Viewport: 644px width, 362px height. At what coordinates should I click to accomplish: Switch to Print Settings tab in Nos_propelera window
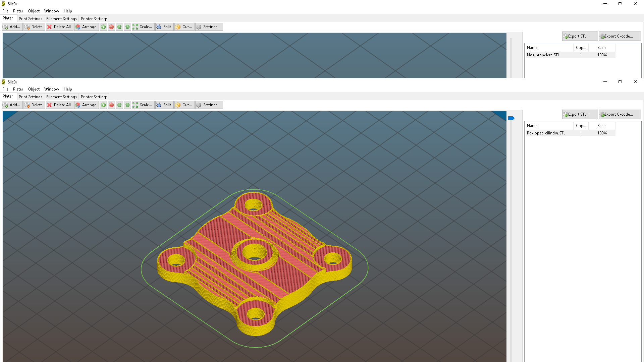(31, 19)
